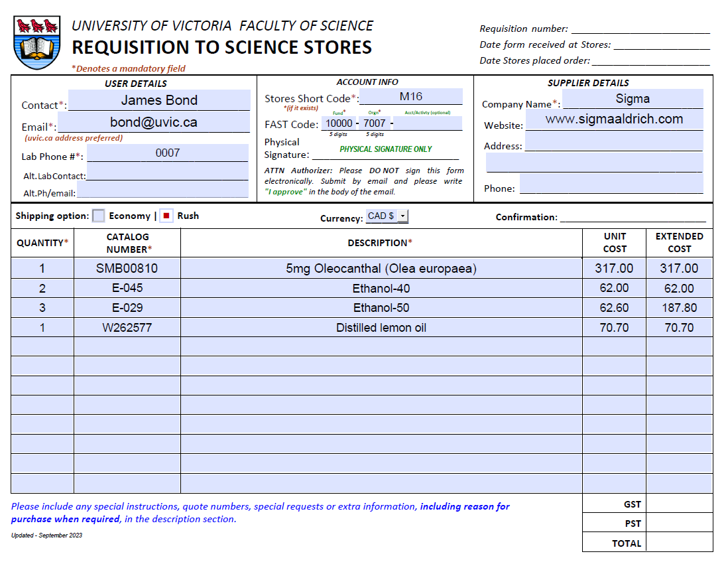The image size is (728, 564).
Task: Click extended cost cell of Ethanol-40 row
Action: (x=679, y=288)
